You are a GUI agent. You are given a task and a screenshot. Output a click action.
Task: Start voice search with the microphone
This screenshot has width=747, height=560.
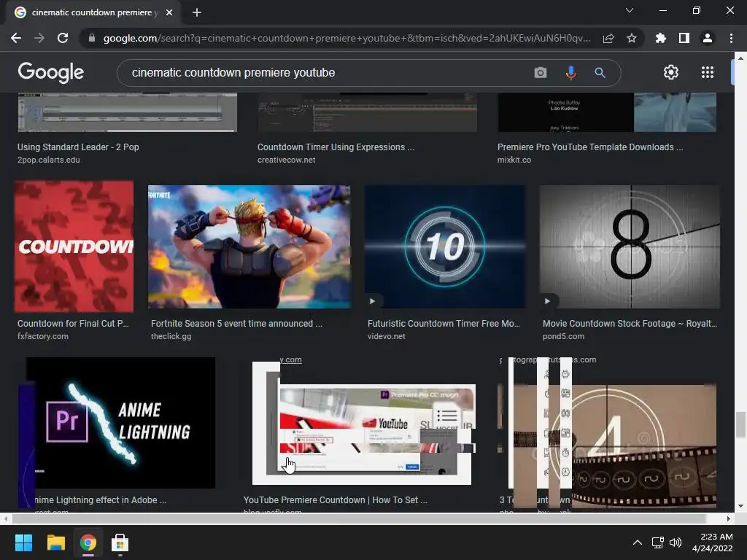click(x=570, y=73)
